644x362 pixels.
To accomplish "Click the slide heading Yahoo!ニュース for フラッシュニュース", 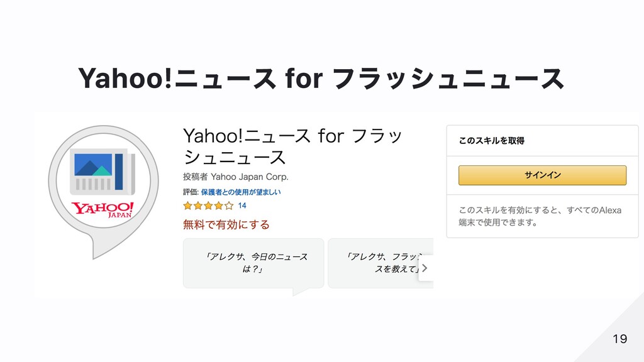I will 321,79.
